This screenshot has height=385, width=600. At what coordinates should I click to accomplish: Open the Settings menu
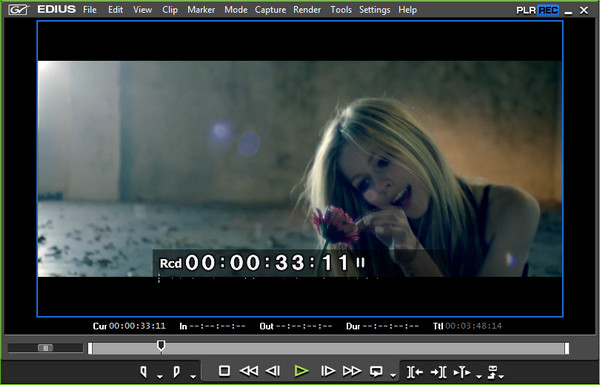375,10
